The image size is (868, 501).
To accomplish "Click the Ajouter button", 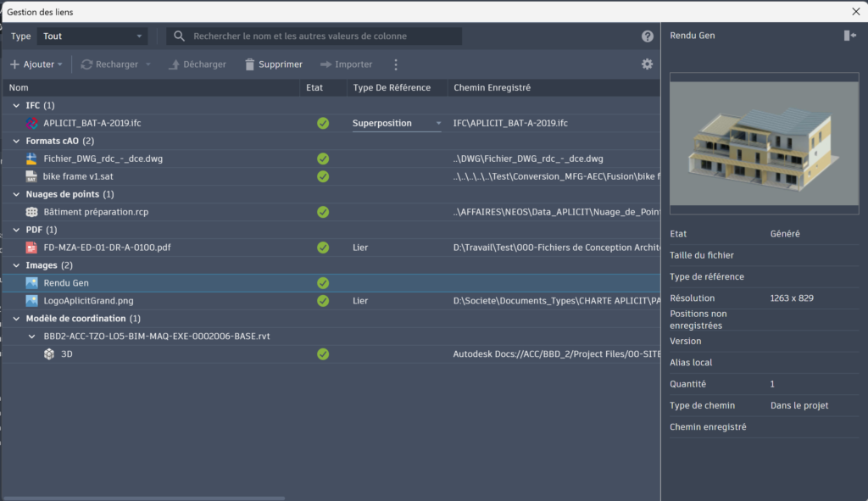I will point(36,64).
